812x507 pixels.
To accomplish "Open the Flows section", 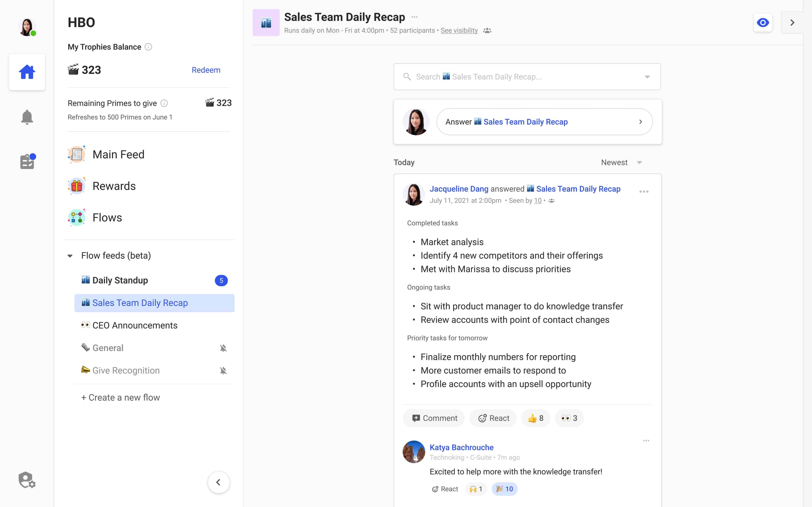I will (x=107, y=217).
